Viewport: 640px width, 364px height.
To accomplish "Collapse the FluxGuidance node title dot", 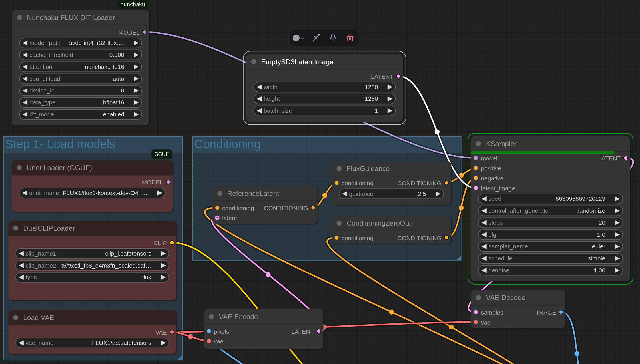I will [339, 169].
